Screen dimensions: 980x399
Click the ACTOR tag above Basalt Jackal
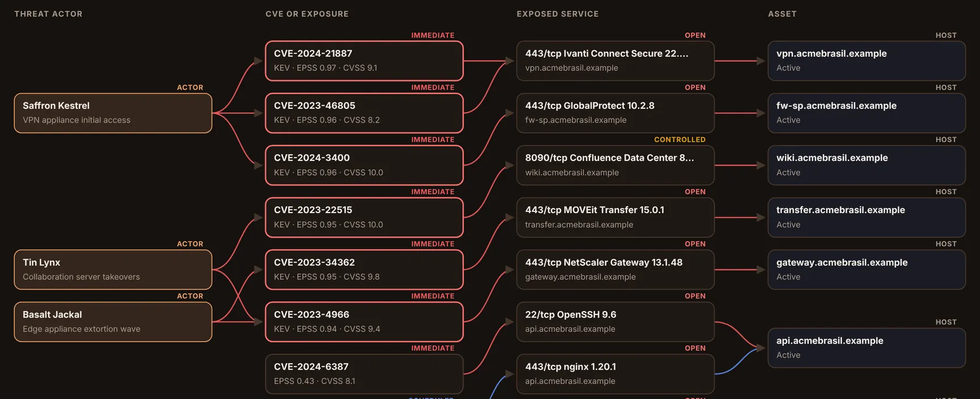pyautogui.click(x=190, y=296)
